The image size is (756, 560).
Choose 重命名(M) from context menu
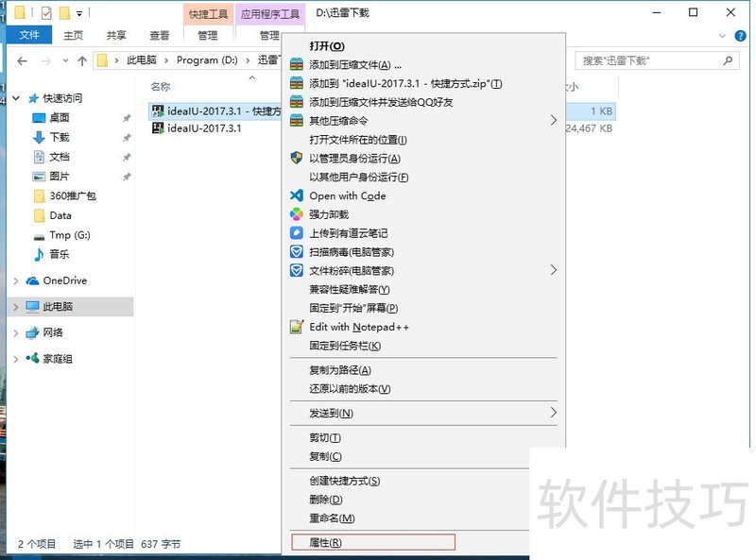(332, 518)
